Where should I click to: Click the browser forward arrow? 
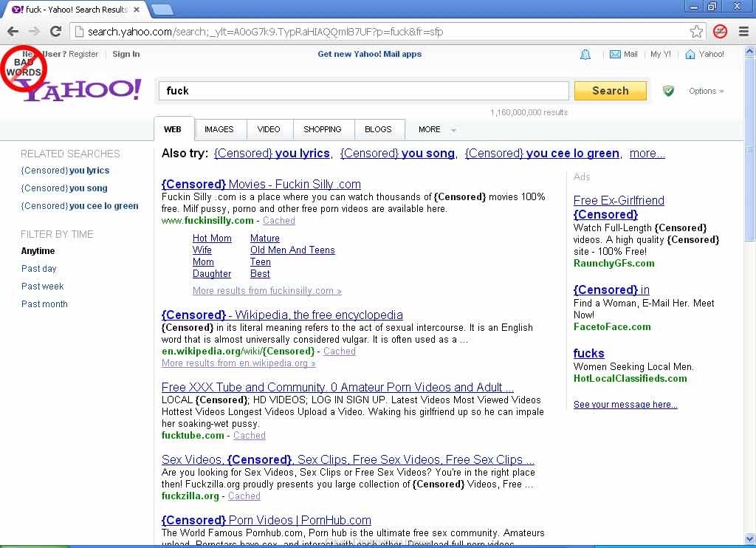coord(34,32)
